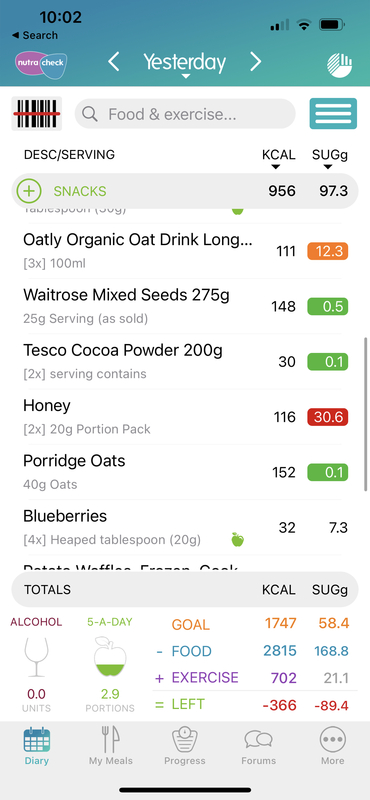Switch to the My Meals tab
370x800 pixels.
[x=111, y=746]
